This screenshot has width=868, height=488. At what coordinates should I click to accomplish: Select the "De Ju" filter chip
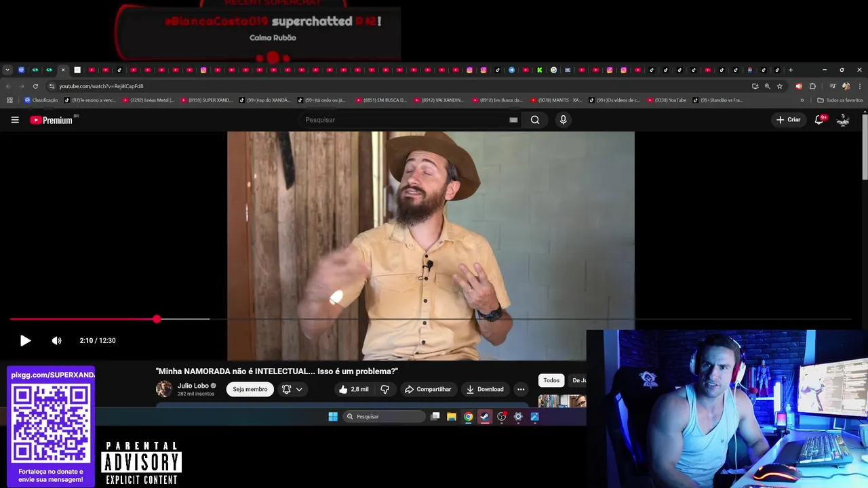click(578, 380)
